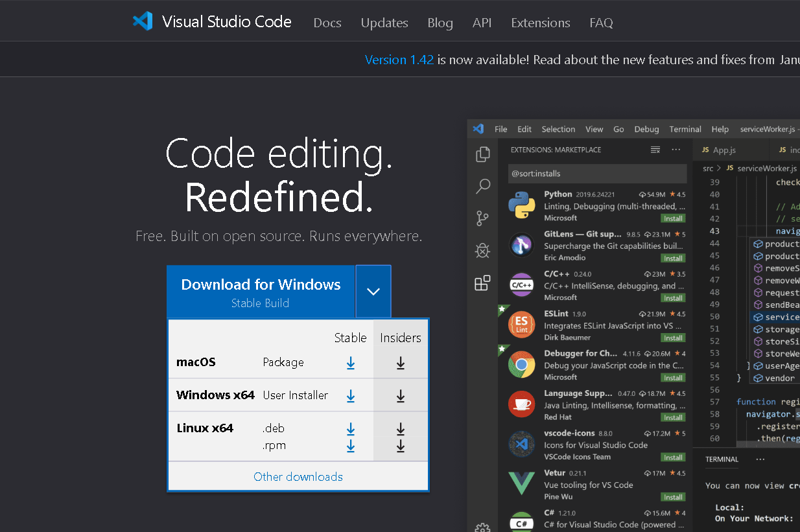Download Windows x64 Stable User Installer

[x=351, y=395]
